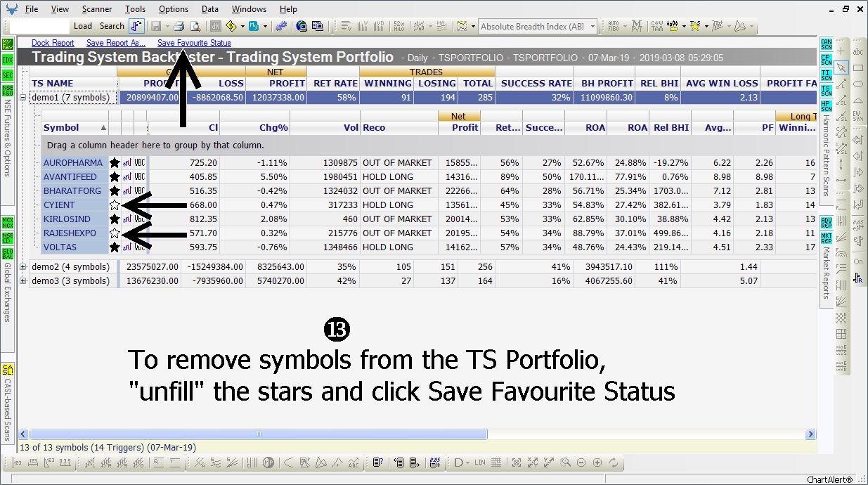868x485 pixels.
Task: Toggle the grid lines icon in bottom toolbar
Action: (496, 463)
